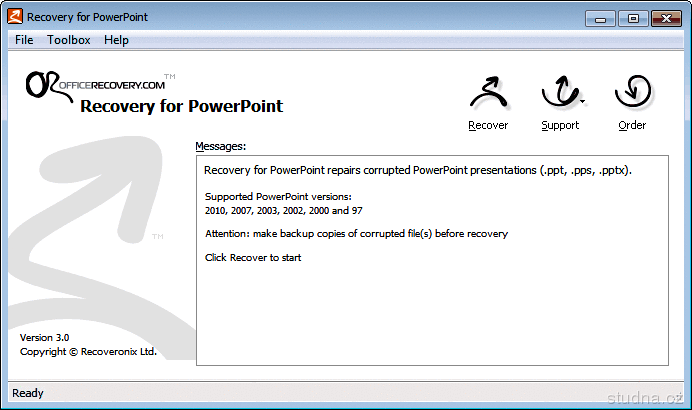Click the Recover arrow icon

(x=488, y=96)
